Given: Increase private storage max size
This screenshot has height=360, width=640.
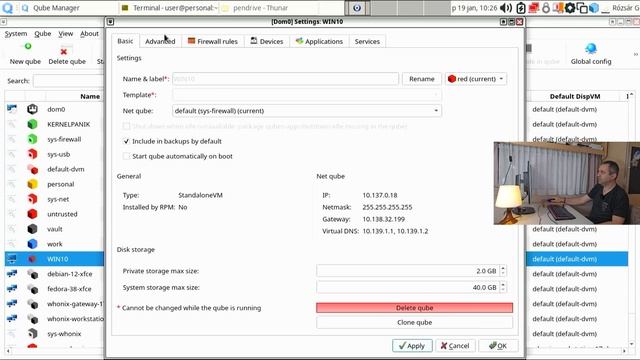Looking at the screenshot, I should pyautogui.click(x=503, y=268).
